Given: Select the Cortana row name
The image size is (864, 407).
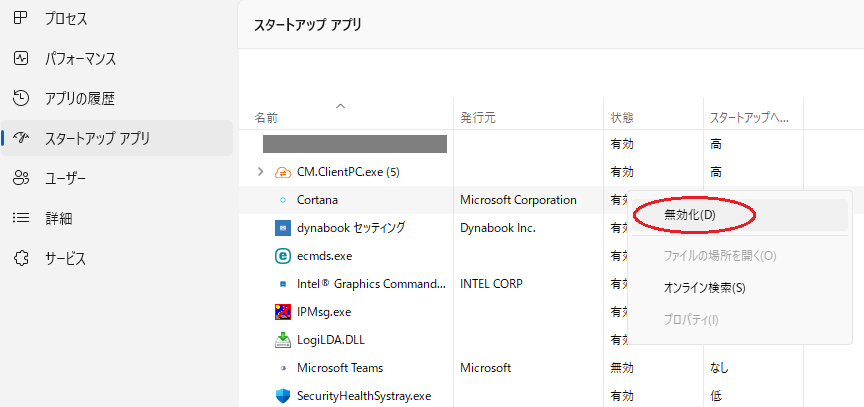Looking at the screenshot, I should 317,200.
